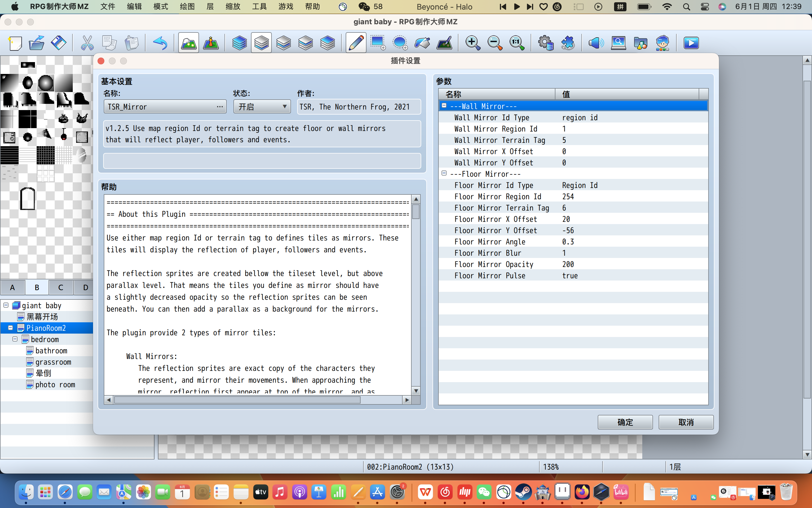This screenshot has height=508, width=812.
Task: Click the New Project toolbar icon
Action: click(15, 43)
